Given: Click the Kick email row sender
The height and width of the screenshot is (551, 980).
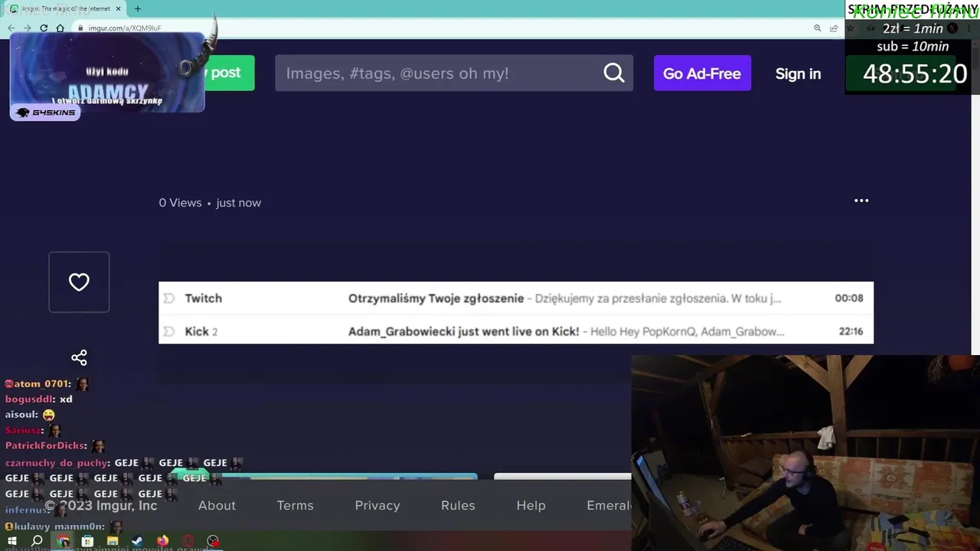Looking at the screenshot, I should click(197, 331).
